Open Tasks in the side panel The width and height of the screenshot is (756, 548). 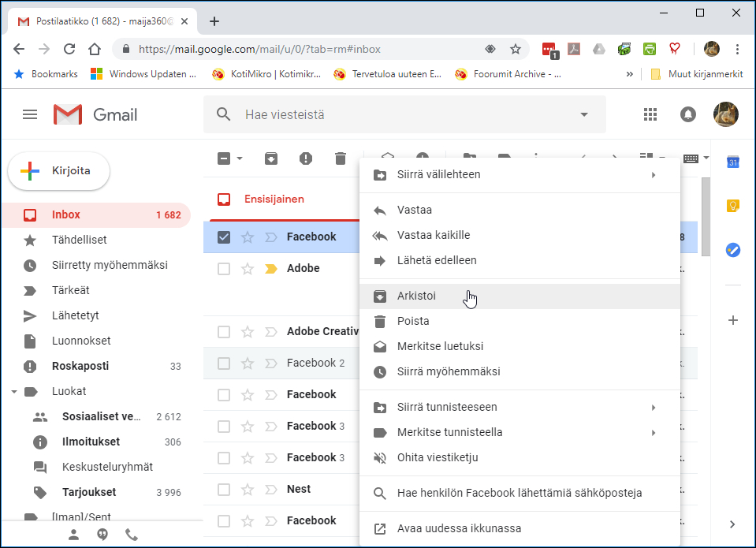point(733,250)
